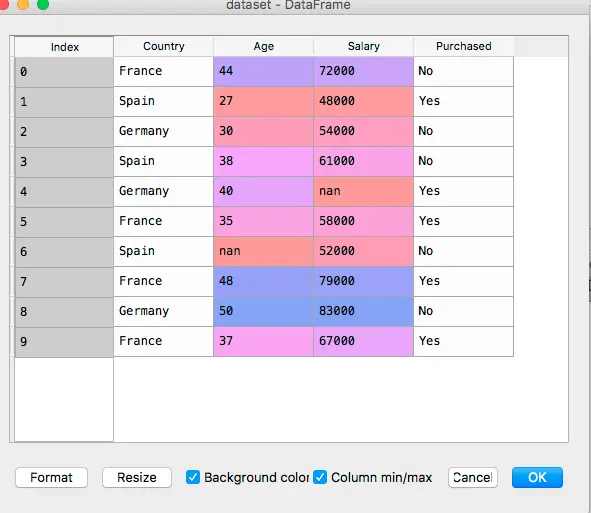Select the Salary cell 83000
This screenshot has width=591, height=513.
363,311
